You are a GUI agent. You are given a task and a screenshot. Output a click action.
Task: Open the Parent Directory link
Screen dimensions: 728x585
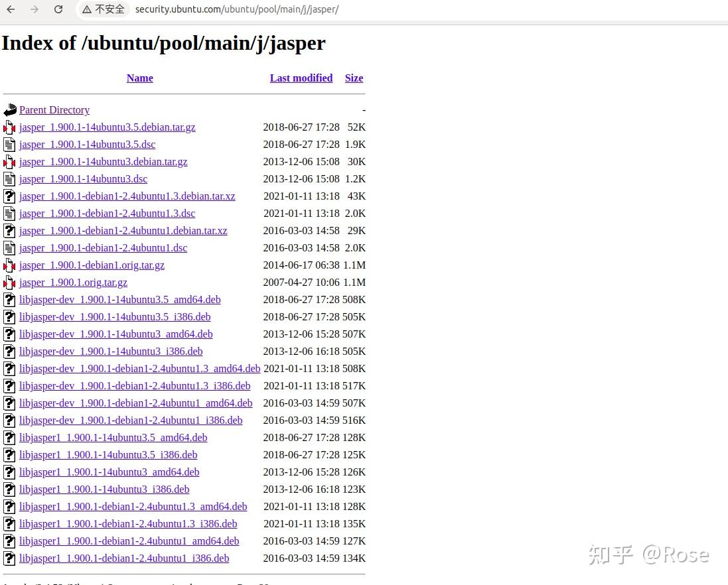point(54,110)
